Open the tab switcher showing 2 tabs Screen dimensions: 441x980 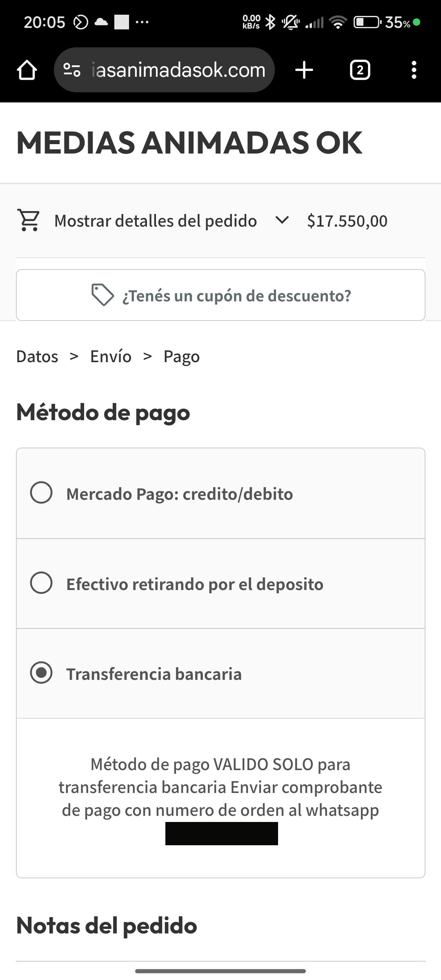coord(360,70)
